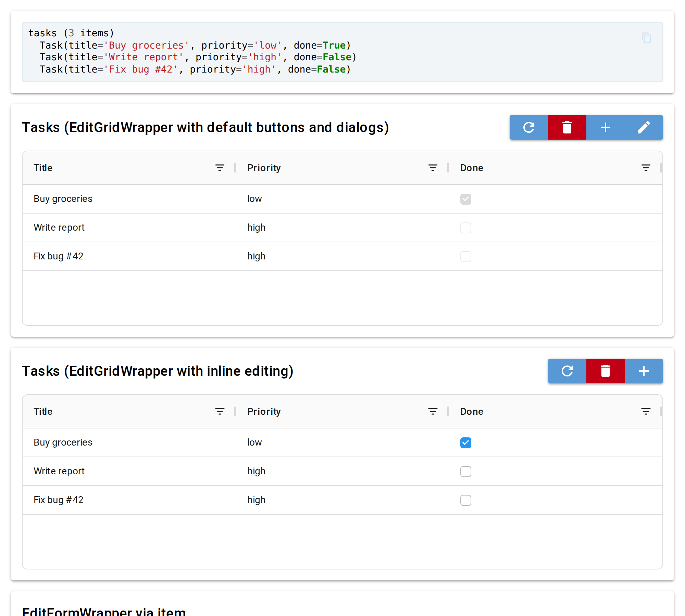Copy the tasks code block contents
Screen dimensions: 685x616
pyautogui.click(x=646, y=38)
